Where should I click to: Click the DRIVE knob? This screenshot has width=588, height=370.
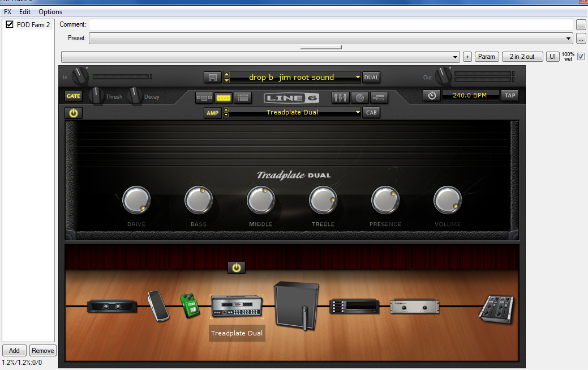point(136,200)
